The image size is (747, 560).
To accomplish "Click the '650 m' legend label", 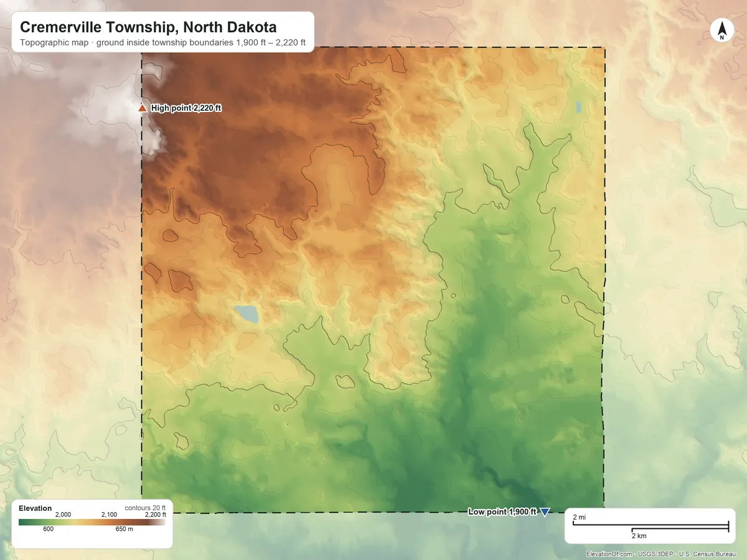I will (124, 530).
